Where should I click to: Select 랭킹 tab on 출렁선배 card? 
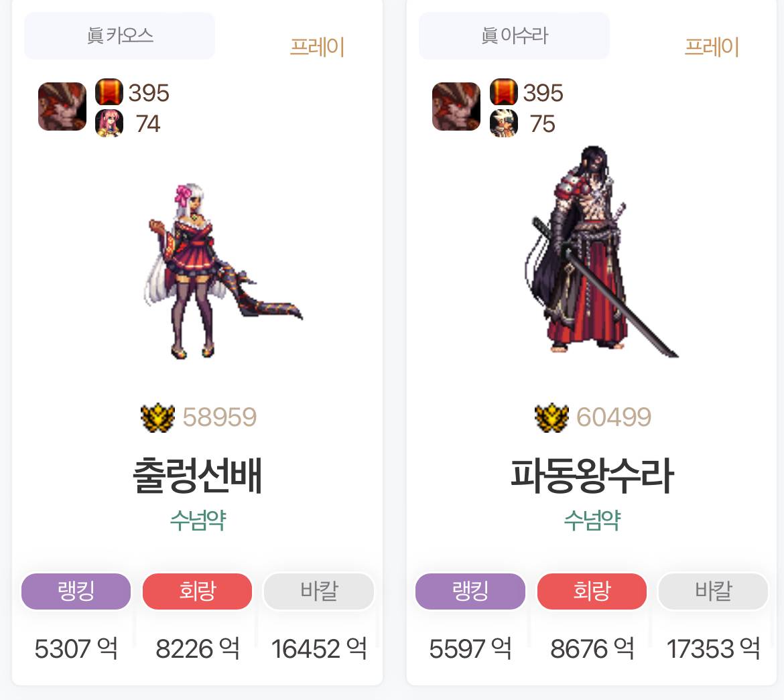pos(76,591)
